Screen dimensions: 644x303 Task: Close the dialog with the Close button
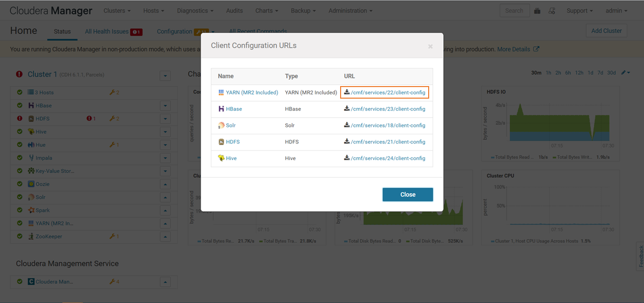(408, 194)
